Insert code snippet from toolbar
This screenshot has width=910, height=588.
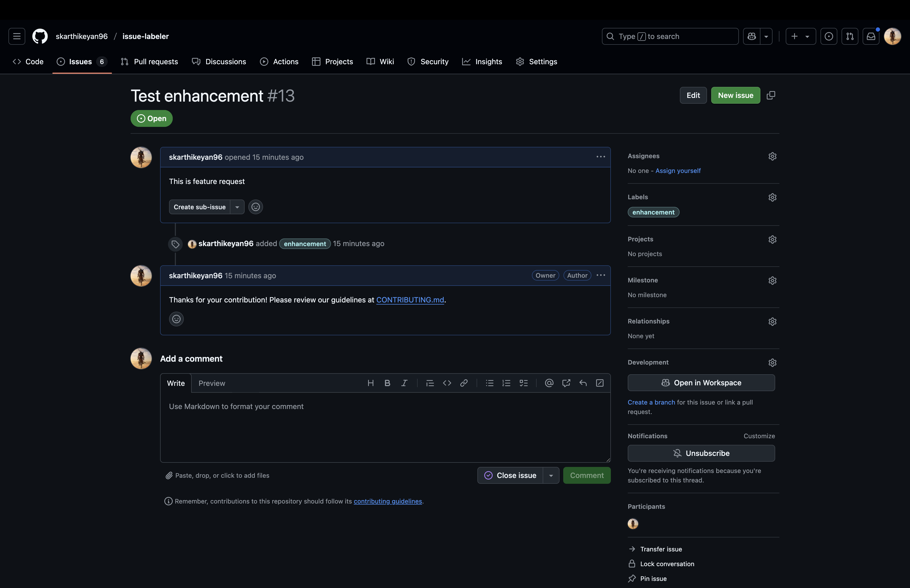point(447,383)
